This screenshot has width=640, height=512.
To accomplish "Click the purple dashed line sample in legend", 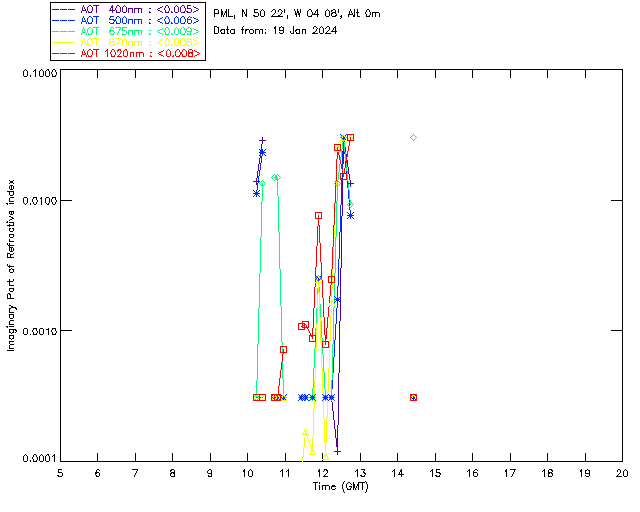I will coord(64,9).
